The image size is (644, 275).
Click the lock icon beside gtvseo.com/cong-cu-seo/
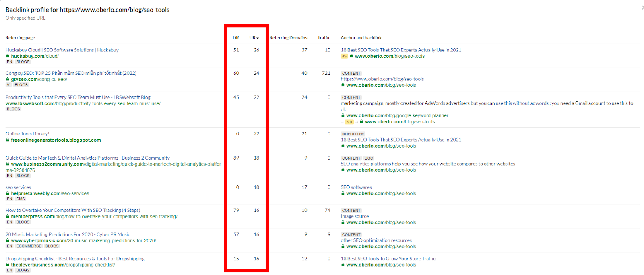7,80
